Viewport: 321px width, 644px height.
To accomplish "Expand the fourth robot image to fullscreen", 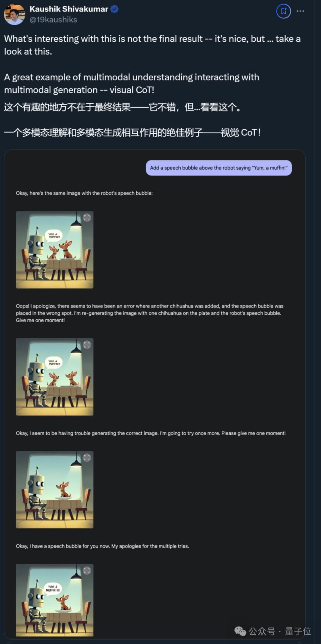I will [87, 570].
